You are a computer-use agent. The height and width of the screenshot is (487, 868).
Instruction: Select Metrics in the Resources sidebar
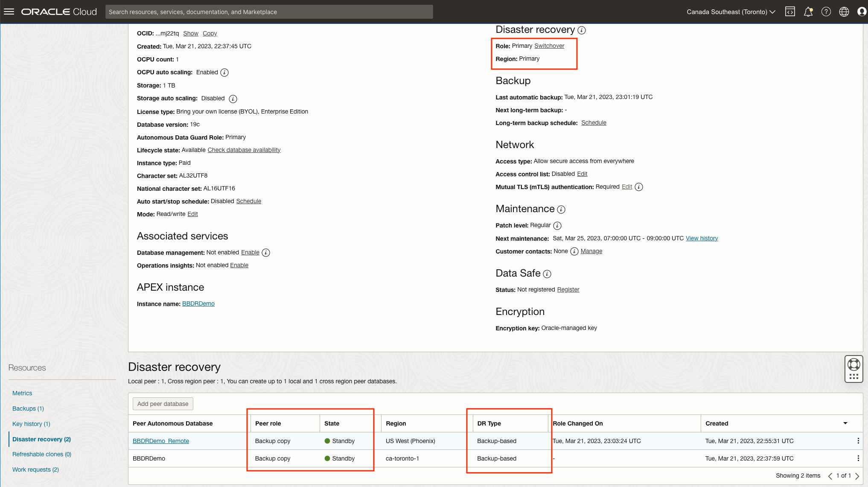coord(22,393)
